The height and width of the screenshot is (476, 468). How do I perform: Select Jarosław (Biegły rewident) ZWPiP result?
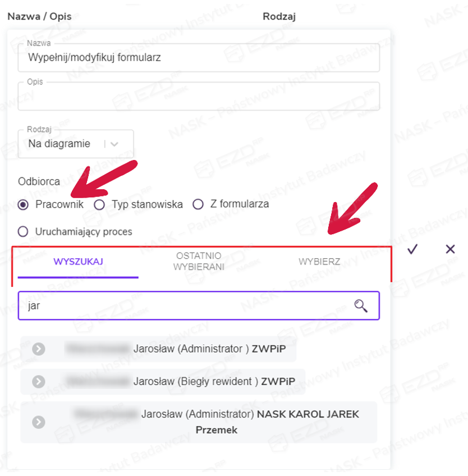click(196, 382)
